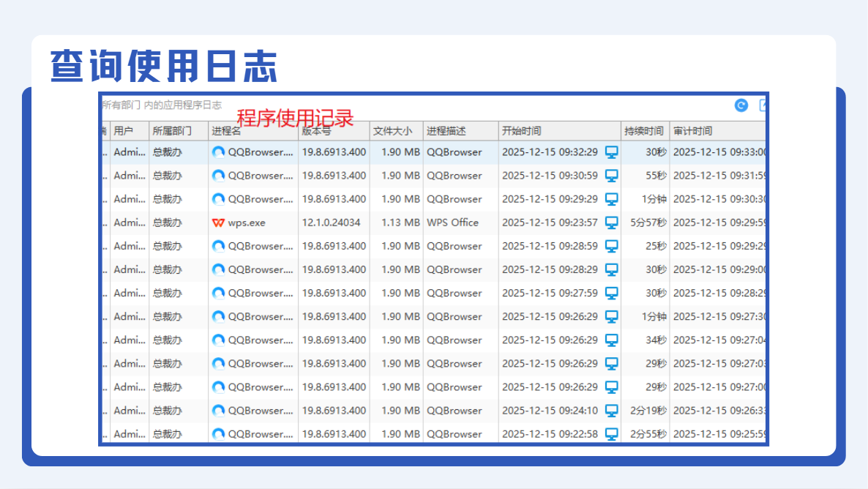868x489 pixels.
Task: Click the 25秒 duration cell
Action: coord(656,246)
